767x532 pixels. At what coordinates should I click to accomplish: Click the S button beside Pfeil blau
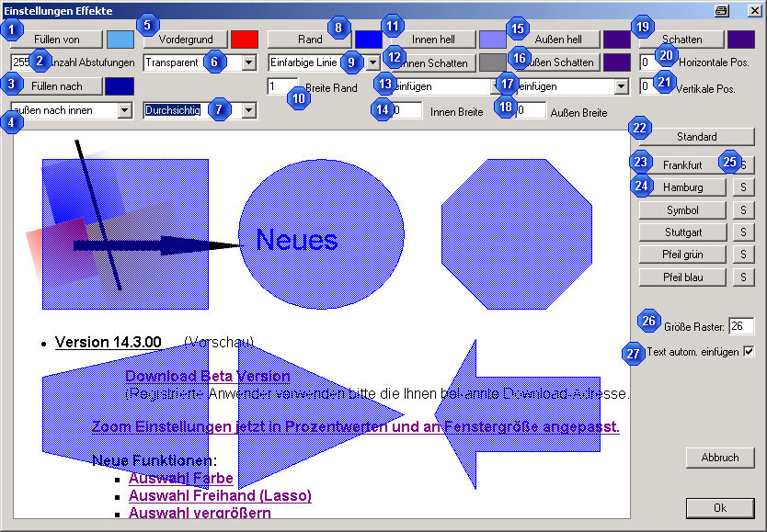coord(743,277)
